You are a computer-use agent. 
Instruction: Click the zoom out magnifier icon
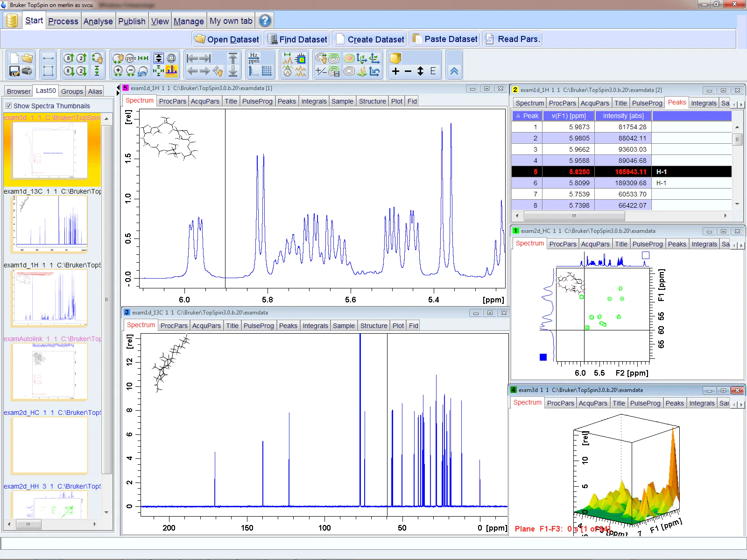[x=131, y=71]
